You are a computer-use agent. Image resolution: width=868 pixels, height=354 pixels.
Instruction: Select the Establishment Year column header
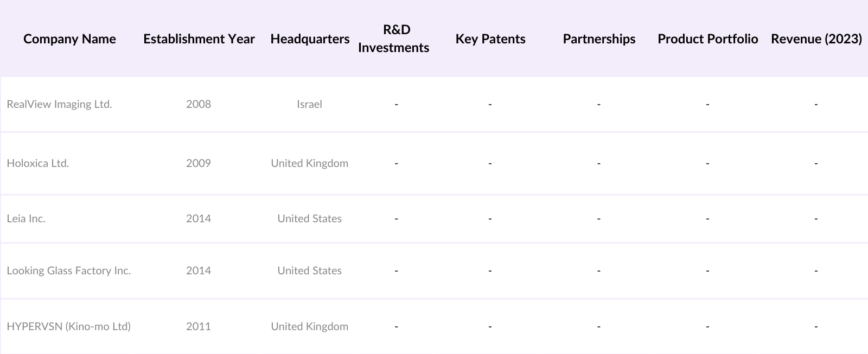click(x=199, y=39)
